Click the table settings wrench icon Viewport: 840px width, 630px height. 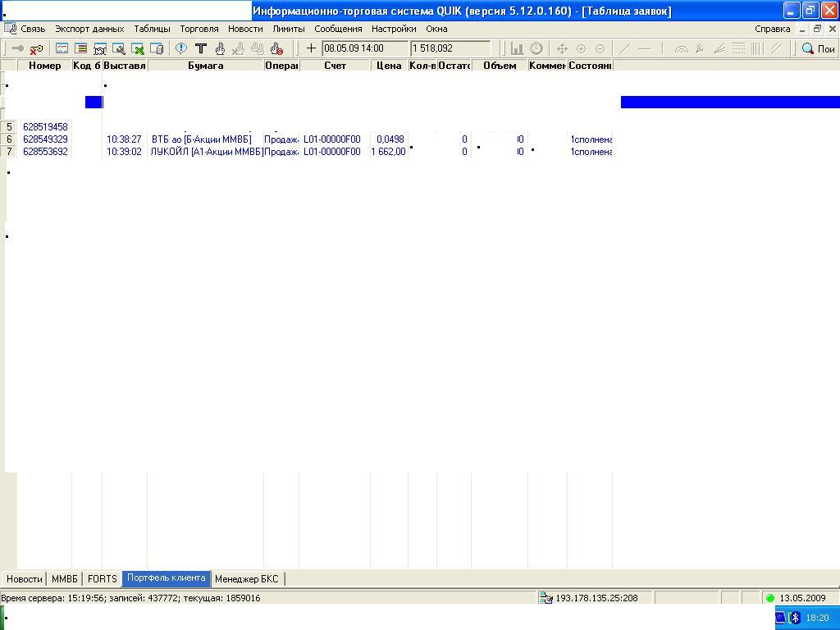118,48
